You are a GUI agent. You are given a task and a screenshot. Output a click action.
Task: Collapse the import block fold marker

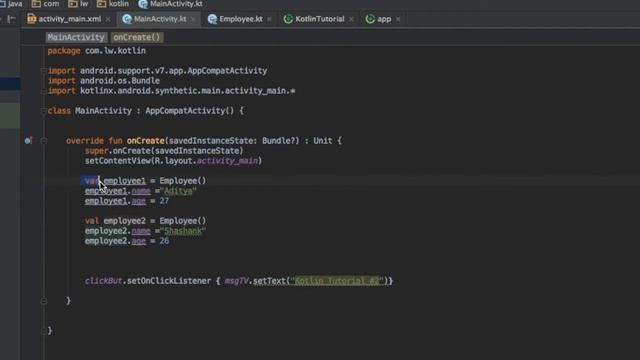tap(43, 71)
